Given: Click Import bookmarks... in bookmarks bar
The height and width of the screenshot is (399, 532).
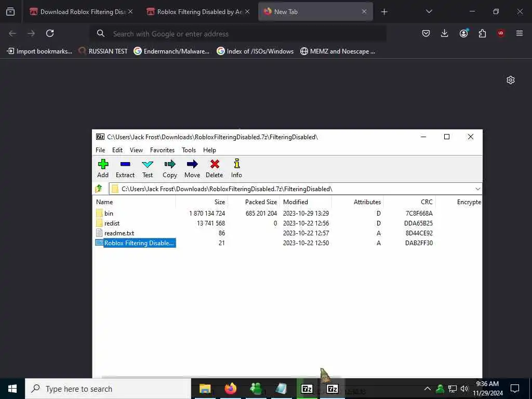Looking at the screenshot, I should pos(39,51).
